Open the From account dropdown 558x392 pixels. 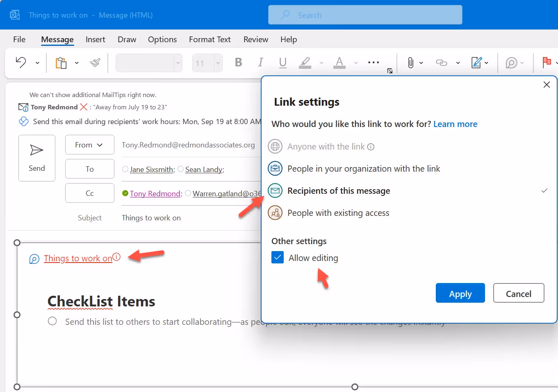[x=89, y=145]
